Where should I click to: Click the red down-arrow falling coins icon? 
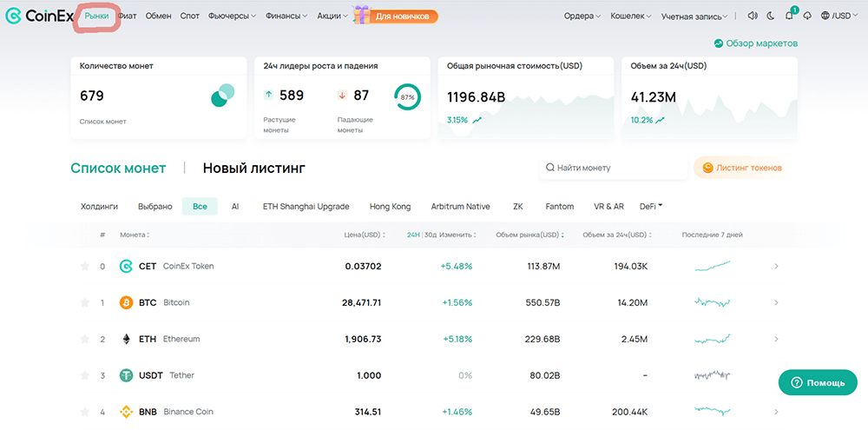tap(342, 96)
